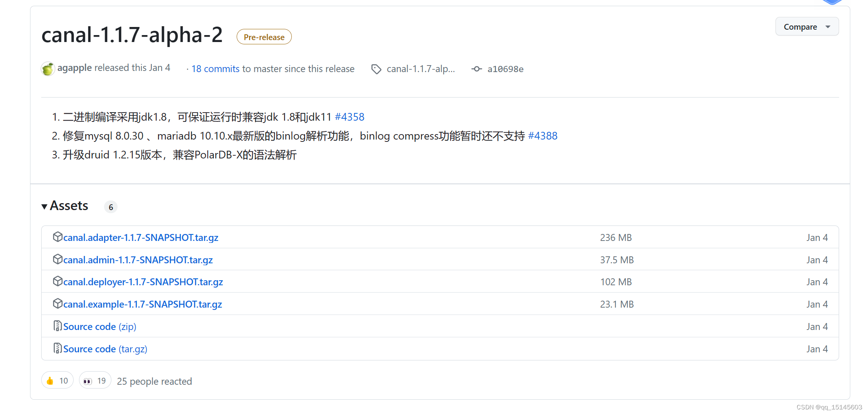Click the eyes reaction showing 19

(94, 380)
